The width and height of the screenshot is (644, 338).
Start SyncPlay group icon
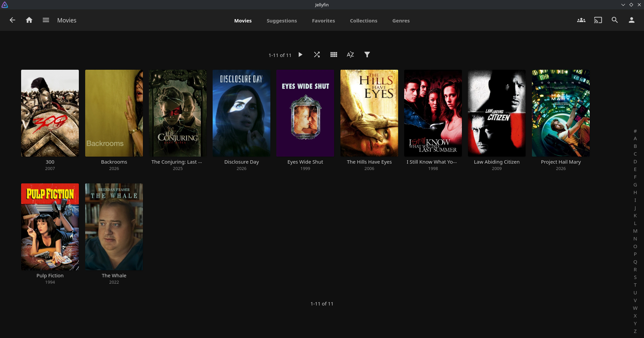coord(581,20)
